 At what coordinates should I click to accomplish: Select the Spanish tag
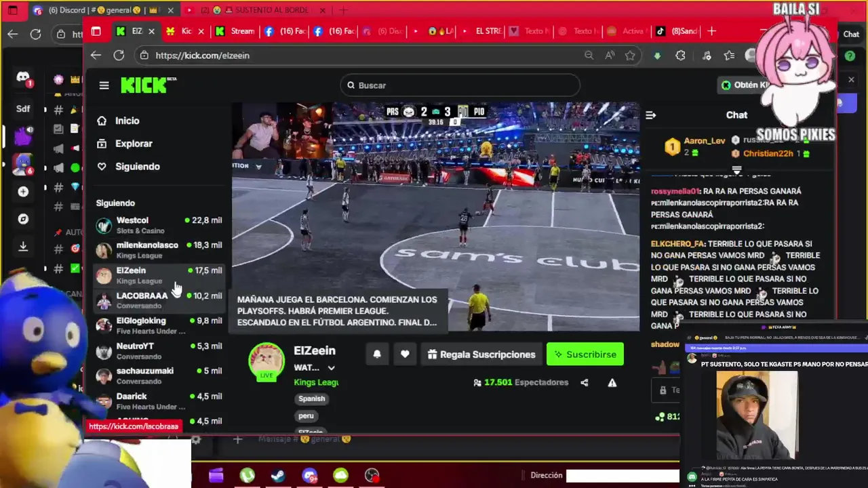pos(312,399)
